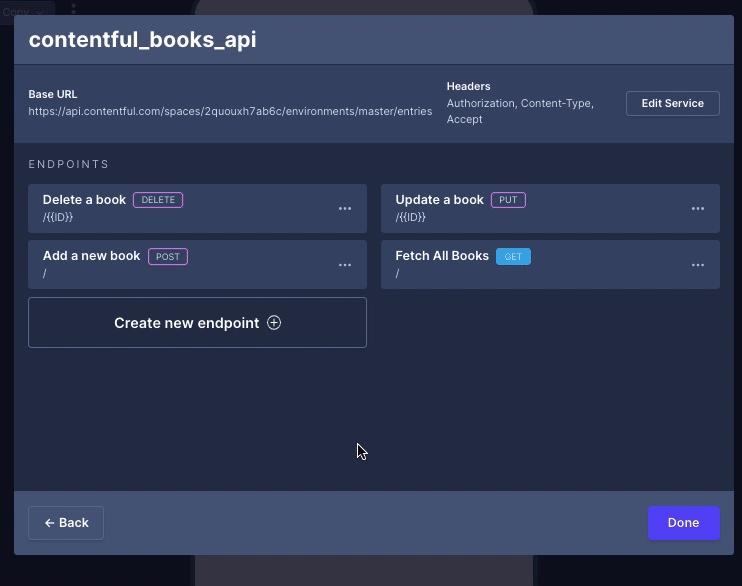Click the PUT method badge
The width and height of the screenshot is (742, 586).
click(508, 200)
